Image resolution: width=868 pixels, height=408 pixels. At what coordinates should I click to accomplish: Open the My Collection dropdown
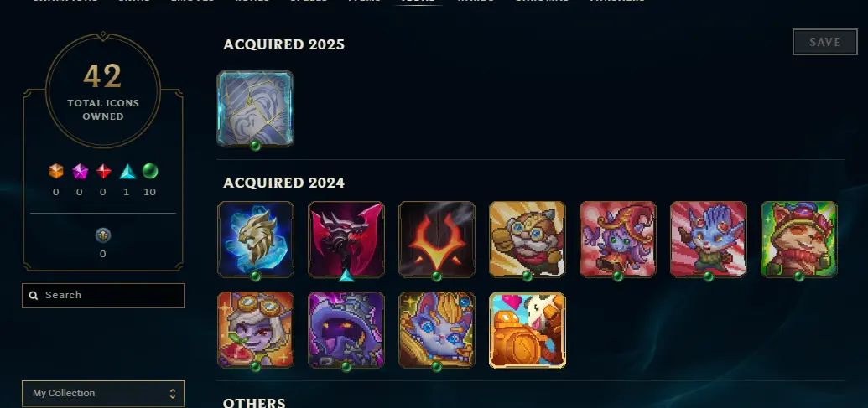click(103, 393)
